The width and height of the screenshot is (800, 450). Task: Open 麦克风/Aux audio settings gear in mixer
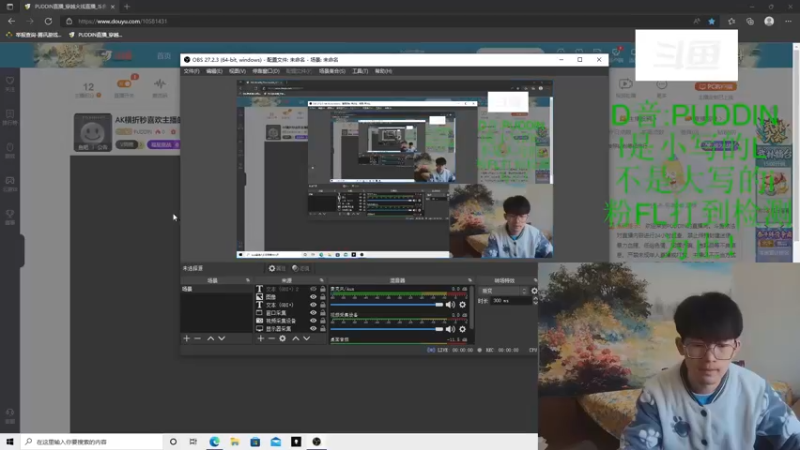pyautogui.click(x=462, y=305)
